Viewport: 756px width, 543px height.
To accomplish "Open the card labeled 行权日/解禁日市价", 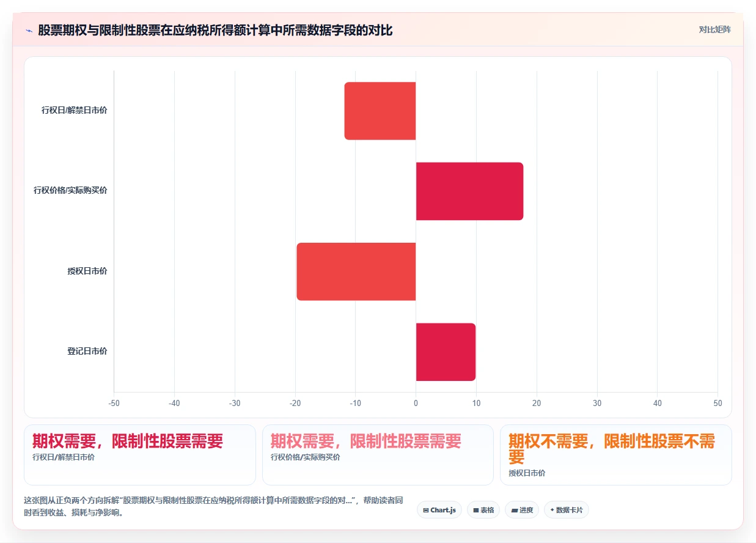I will [x=140, y=455].
